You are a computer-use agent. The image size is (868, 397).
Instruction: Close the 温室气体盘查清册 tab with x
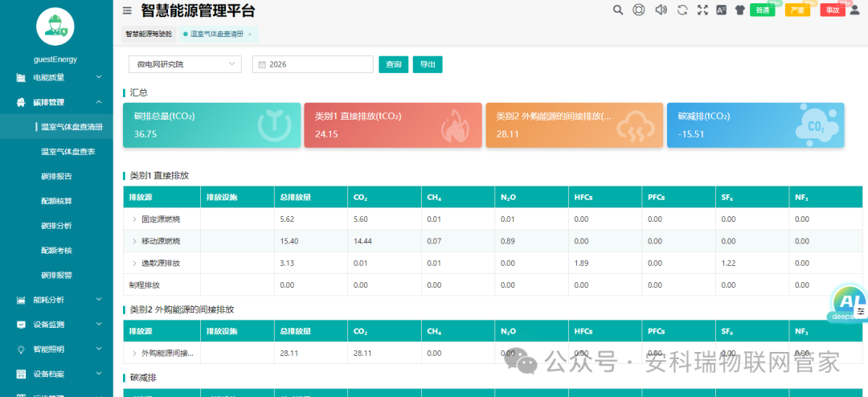pyautogui.click(x=250, y=35)
